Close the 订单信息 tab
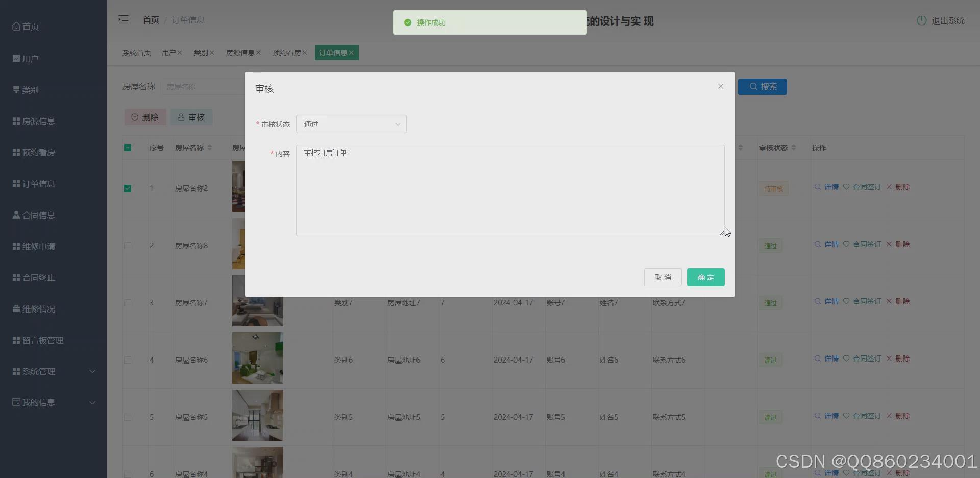Viewport: 980px width, 478px height. point(352,53)
